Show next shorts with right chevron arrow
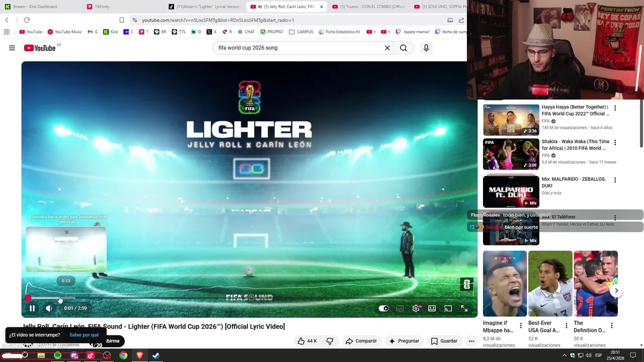 616,291
